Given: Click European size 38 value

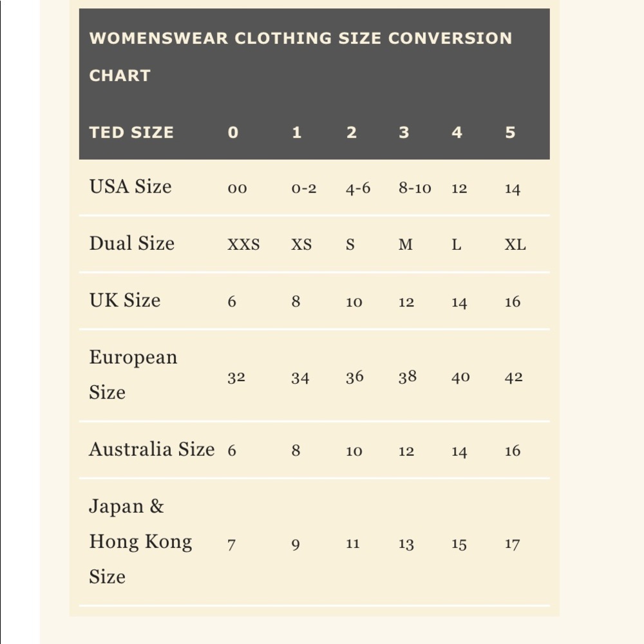Looking at the screenshot, I should click(408, 377).
